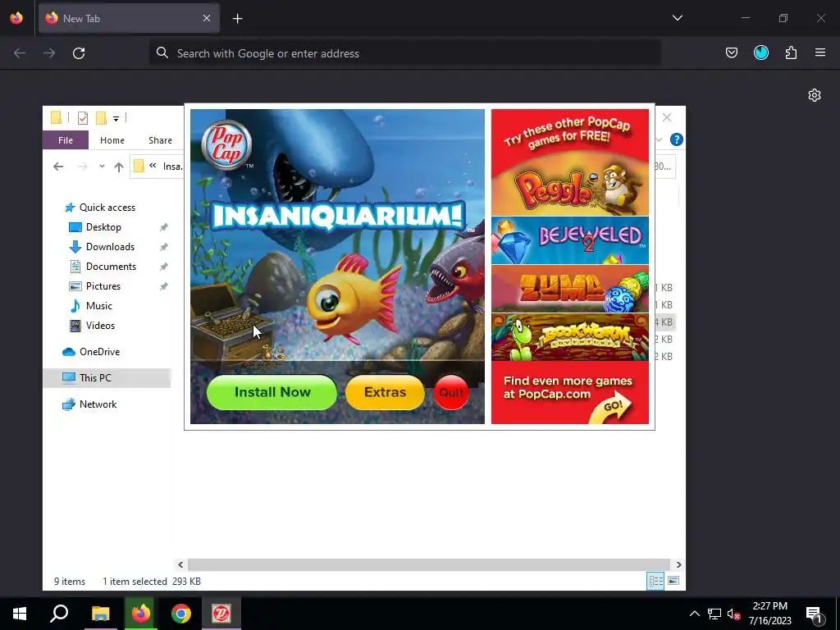The height and width of the screenshot is (630, 840).
Task: Select Quick access in navigation pane
Action: [x=107, y=208]
